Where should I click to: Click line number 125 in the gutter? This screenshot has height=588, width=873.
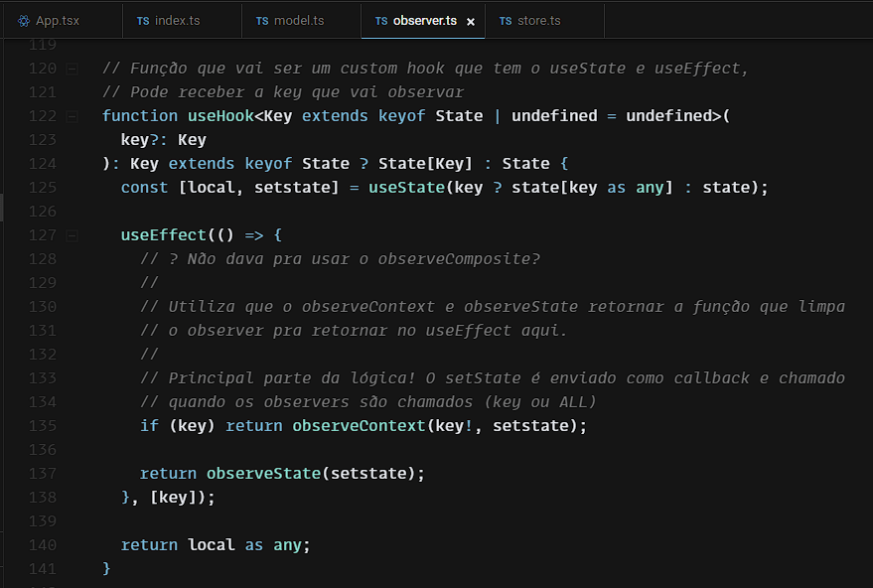point(43,188)
